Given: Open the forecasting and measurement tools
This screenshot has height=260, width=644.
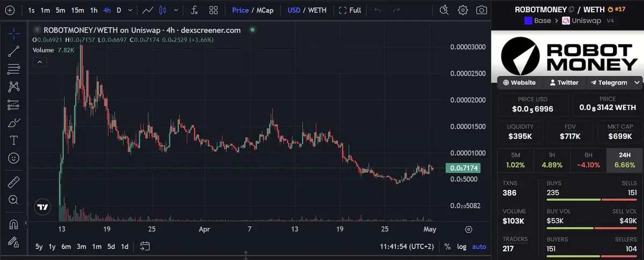Looking at the screenshot, I should [14, 105].
